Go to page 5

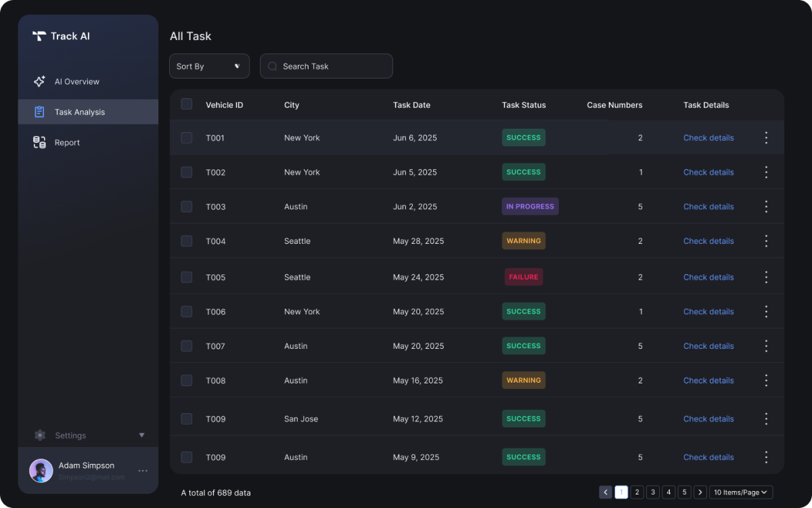tap(684, 492)
